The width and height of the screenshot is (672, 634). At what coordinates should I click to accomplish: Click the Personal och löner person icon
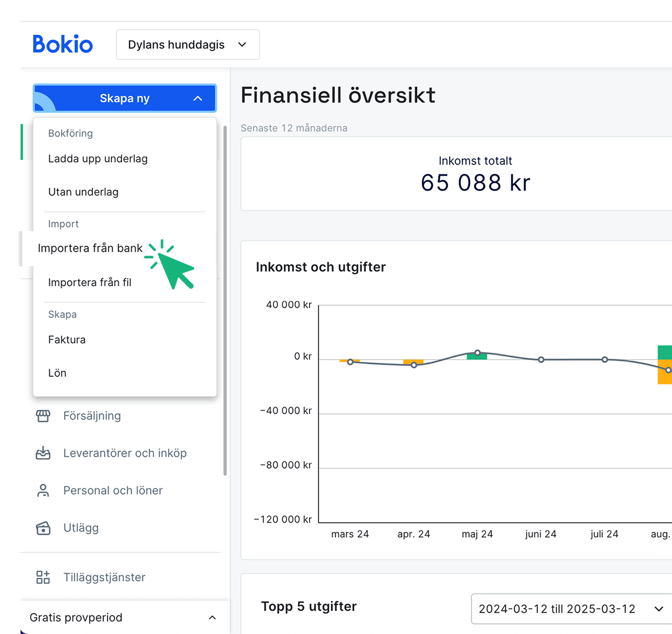pos(43,490)
